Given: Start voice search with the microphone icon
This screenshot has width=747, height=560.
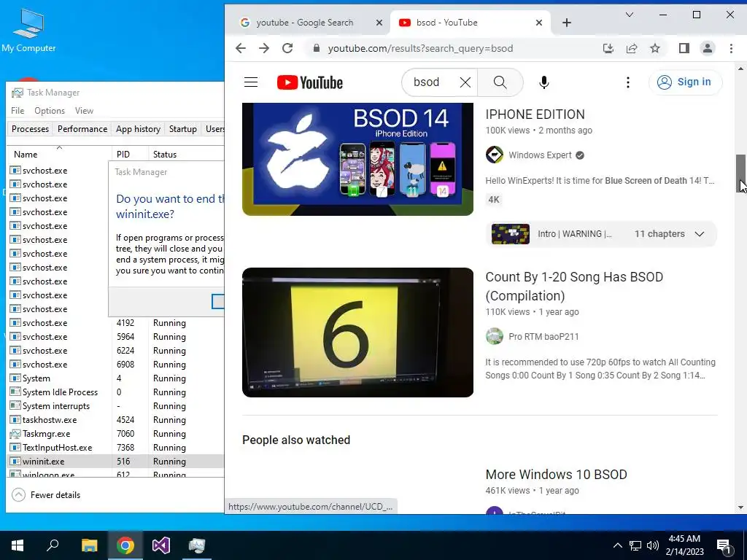Looking at the screenshot, I should 543,82.
